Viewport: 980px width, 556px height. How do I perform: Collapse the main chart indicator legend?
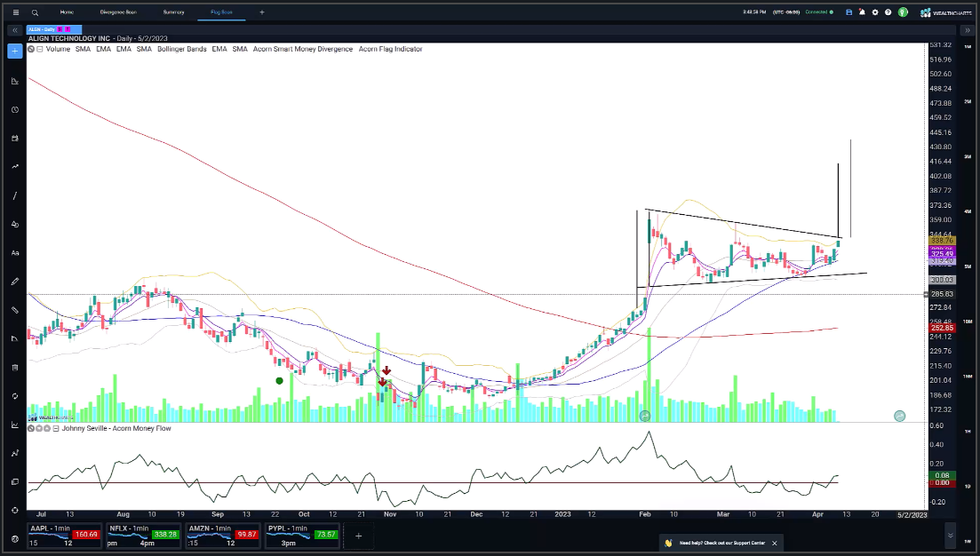click(40, 49)
